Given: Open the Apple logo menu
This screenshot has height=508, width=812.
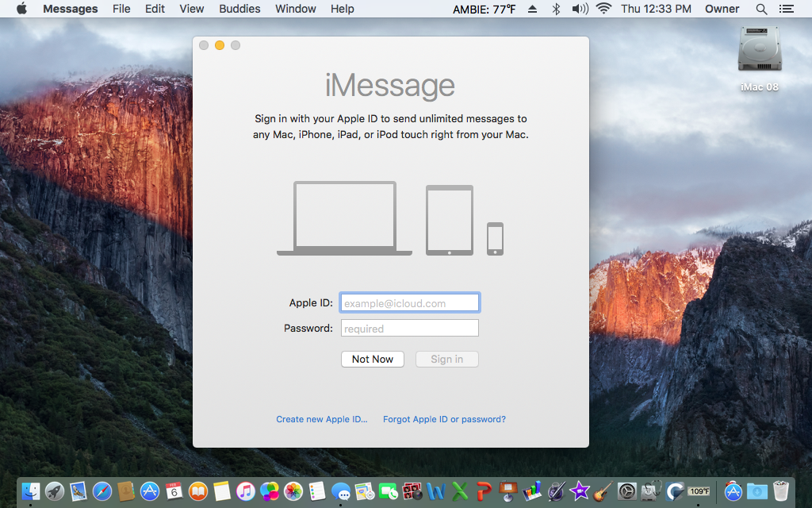Looking at the screenshot, I should (21, 8).
